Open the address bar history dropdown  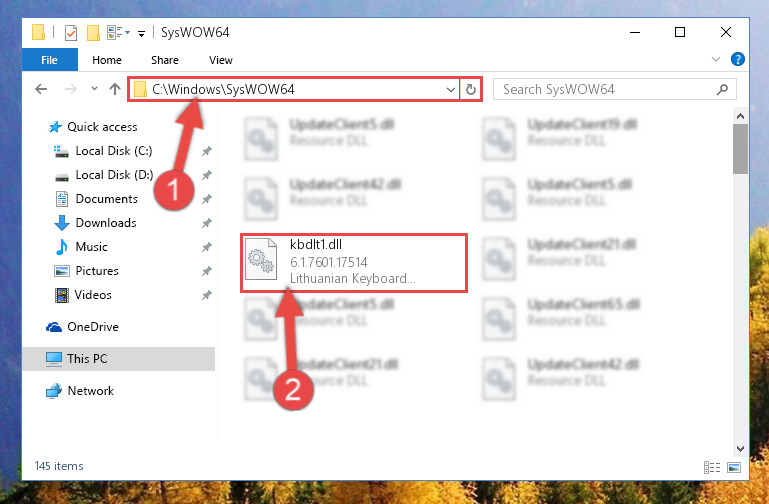click(x=450, y=89)
